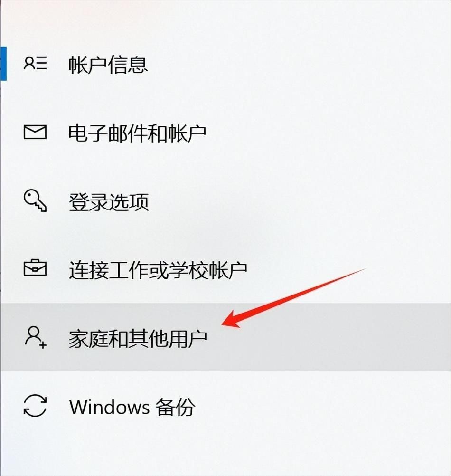Image resolution: width=451 pixels, height=476 pixels.
Task: Go to 登录选项 settings
Action: coord(109,201)
